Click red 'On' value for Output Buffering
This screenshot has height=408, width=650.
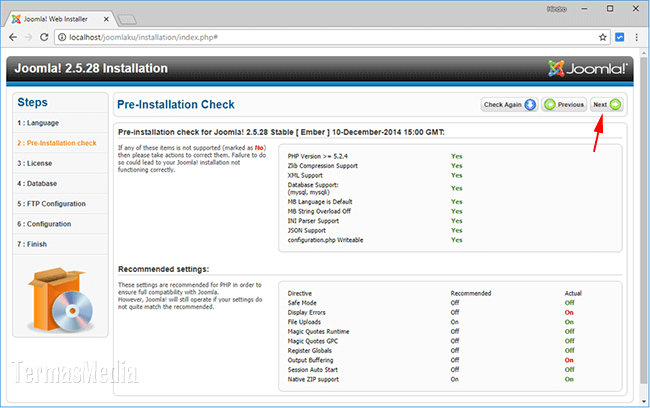[569, 360]
